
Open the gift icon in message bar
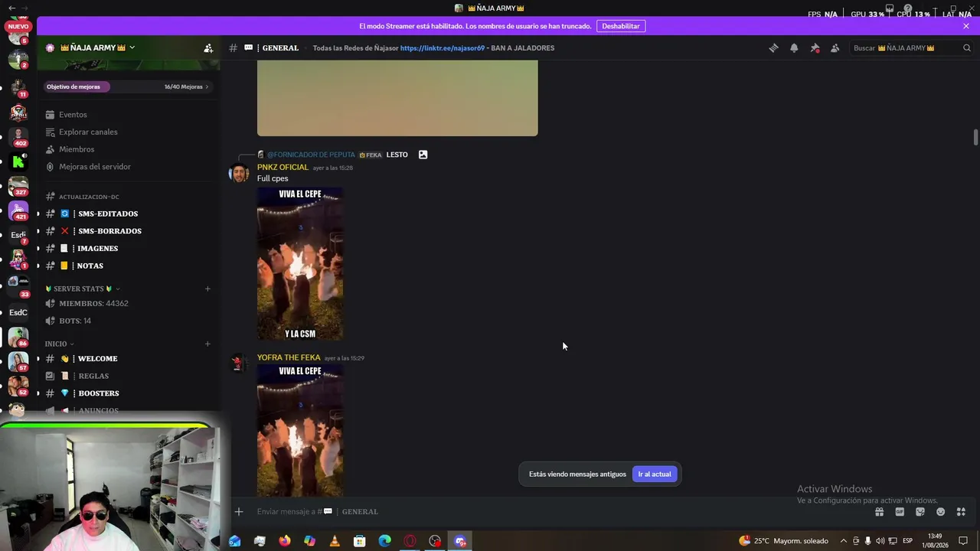click(879, 511)
